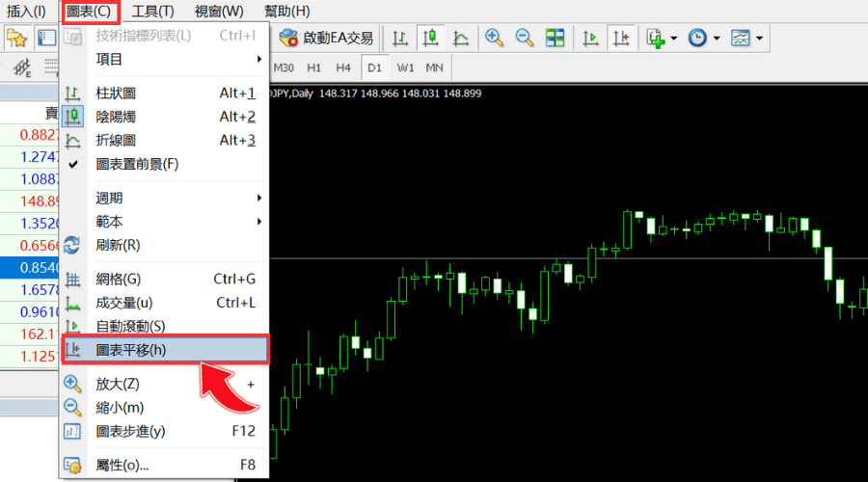Click the zoom out magnifier toolbar icon
The width and height of the screenshot is (868, 482).
(x=525, y=38)
